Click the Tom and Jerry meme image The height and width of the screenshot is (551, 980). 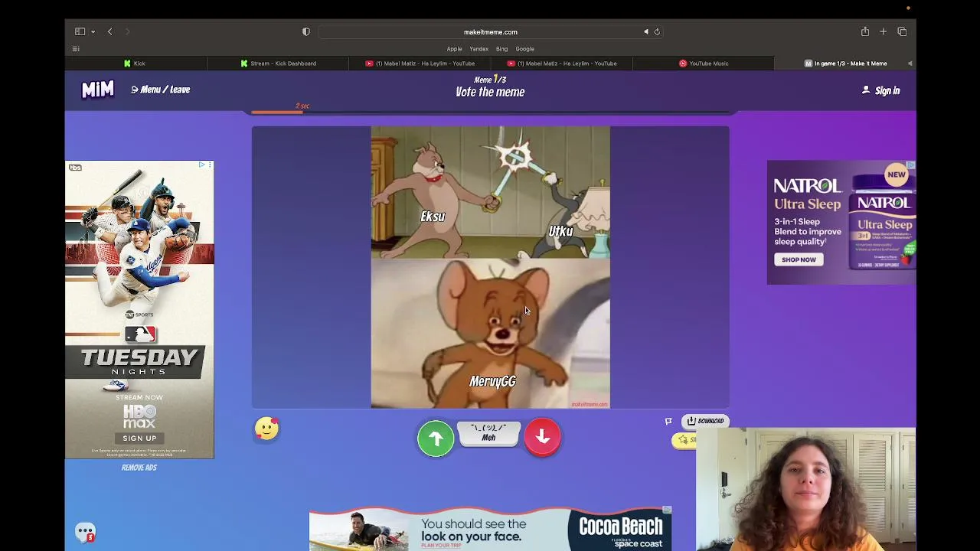491,267
